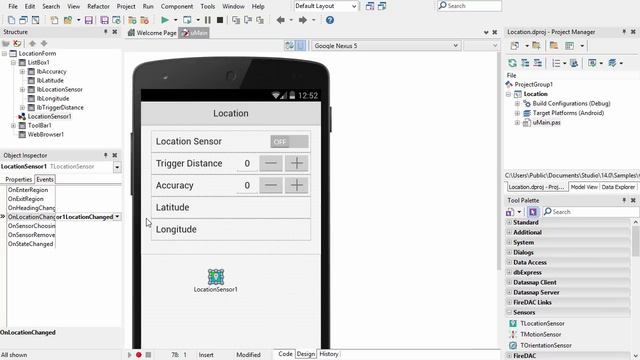Click move up arrow in Structure toolbar
Screen dimensions: 640x360
point(32,43)
